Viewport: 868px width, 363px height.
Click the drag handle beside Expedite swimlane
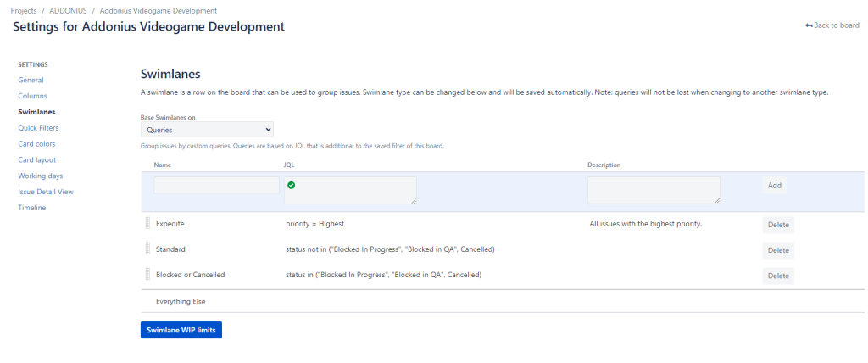pyautogui.click(x=147, y=224)
